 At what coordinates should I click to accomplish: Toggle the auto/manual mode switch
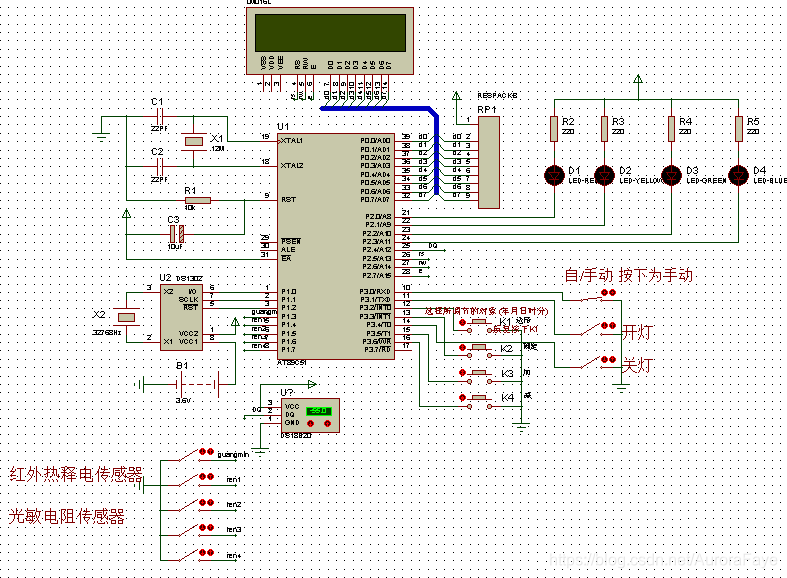point(597,297)
